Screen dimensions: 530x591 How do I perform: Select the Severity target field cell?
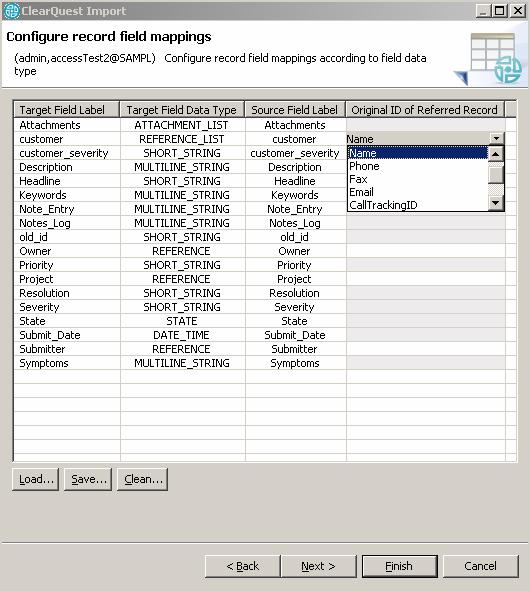click(67, 307)
